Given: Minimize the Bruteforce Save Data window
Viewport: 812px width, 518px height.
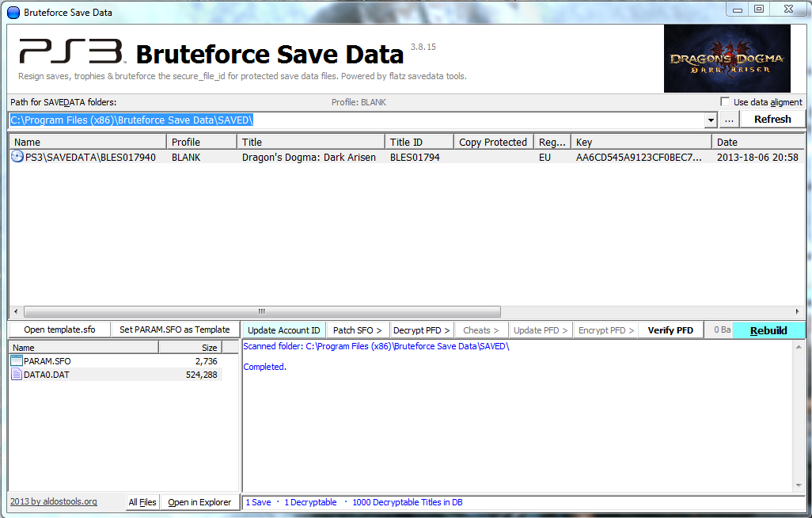Looking at the screenshot, I should [x=738, y=9].
